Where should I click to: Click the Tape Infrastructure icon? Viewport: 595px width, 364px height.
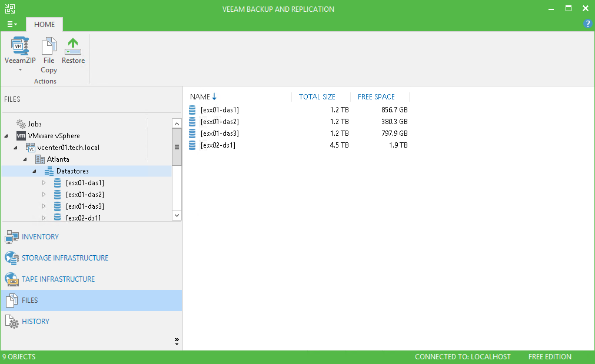click(11, 279)
